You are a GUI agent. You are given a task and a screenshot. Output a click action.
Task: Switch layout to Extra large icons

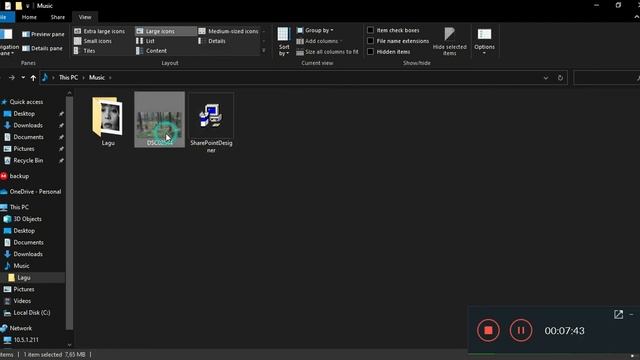(x=100, y=31)
